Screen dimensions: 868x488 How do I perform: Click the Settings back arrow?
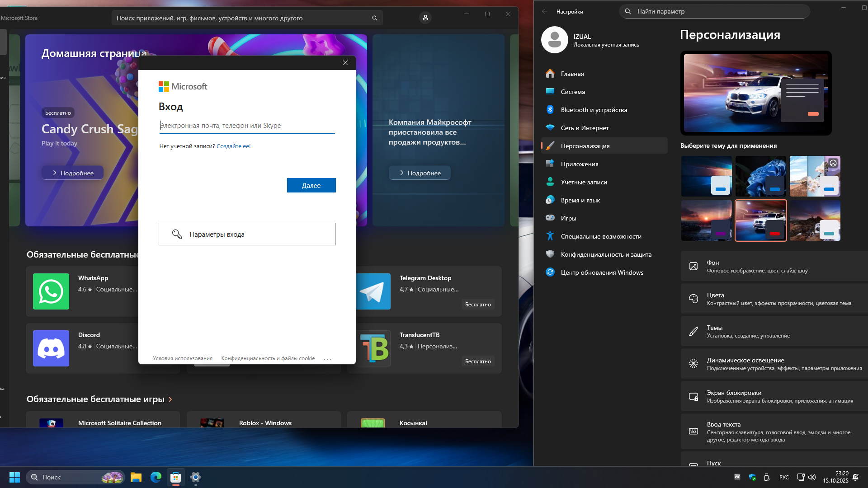pos(545,12)
